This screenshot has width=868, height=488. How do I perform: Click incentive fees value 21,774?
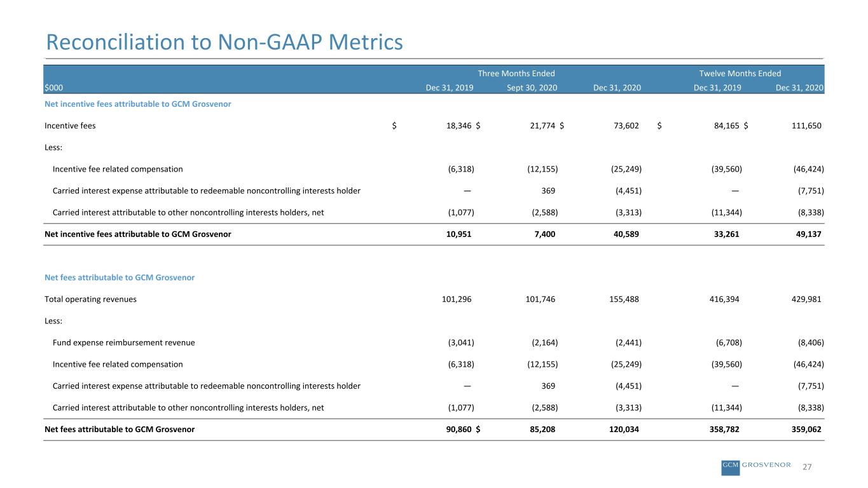click(x=542, y=126)
